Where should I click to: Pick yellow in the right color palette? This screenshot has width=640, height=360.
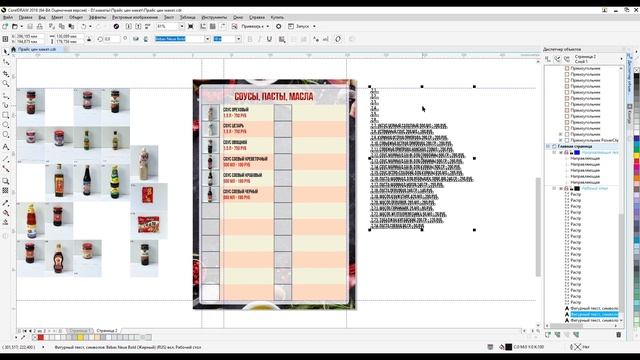pyautogui.click(x=636, y=156)
